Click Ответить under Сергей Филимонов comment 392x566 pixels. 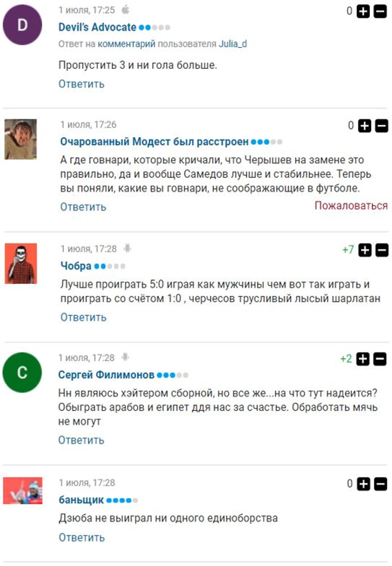pos(81,440)
